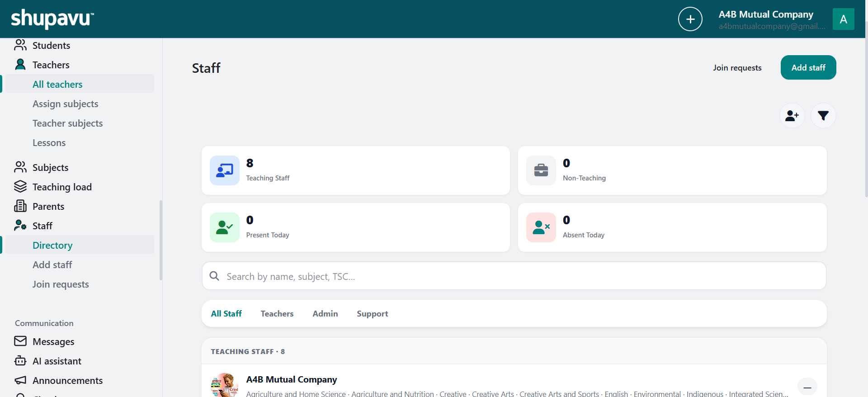Screen dimensions: 868x397
Task: Click the staff search input field
Action: (x=514, y=276)
